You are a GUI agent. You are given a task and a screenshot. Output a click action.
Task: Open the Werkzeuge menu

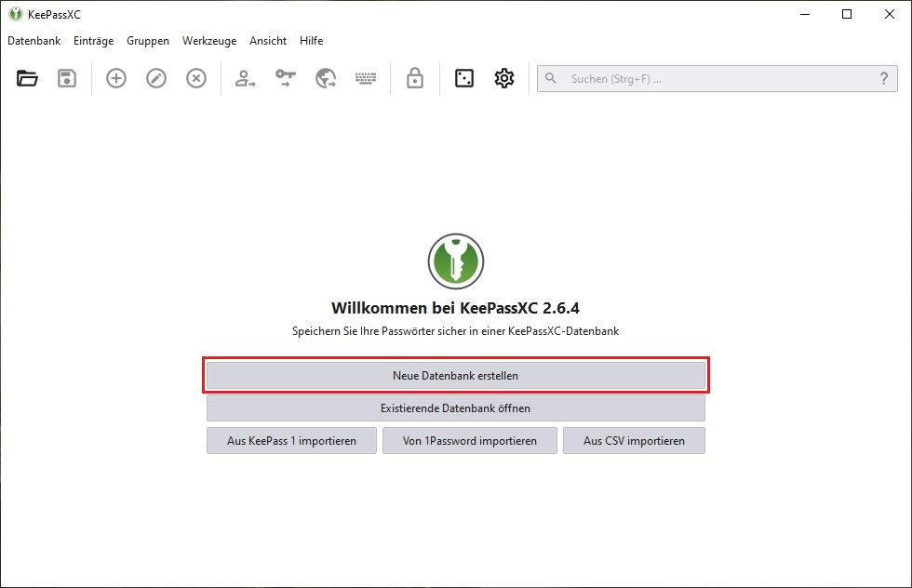click(x=209, y=41)
